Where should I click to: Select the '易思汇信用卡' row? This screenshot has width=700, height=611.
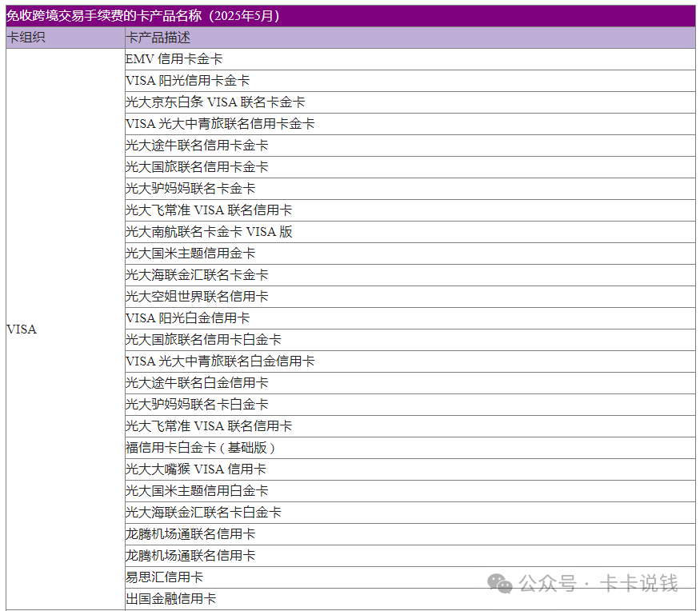[410, 577]
